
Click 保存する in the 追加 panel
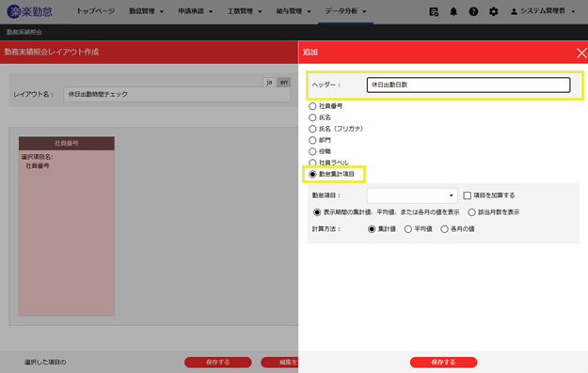click(443, 362)
